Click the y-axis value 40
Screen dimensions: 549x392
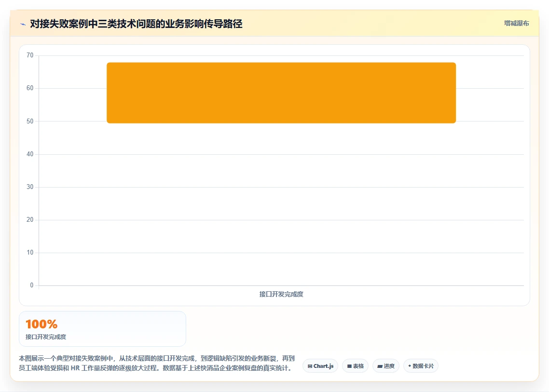(30, 154)
